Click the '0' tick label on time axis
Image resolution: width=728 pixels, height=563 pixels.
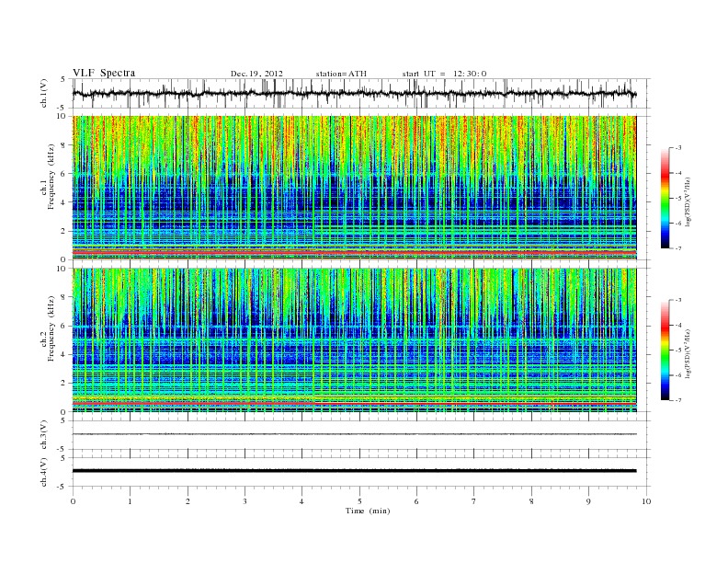[x=73, y=501]
